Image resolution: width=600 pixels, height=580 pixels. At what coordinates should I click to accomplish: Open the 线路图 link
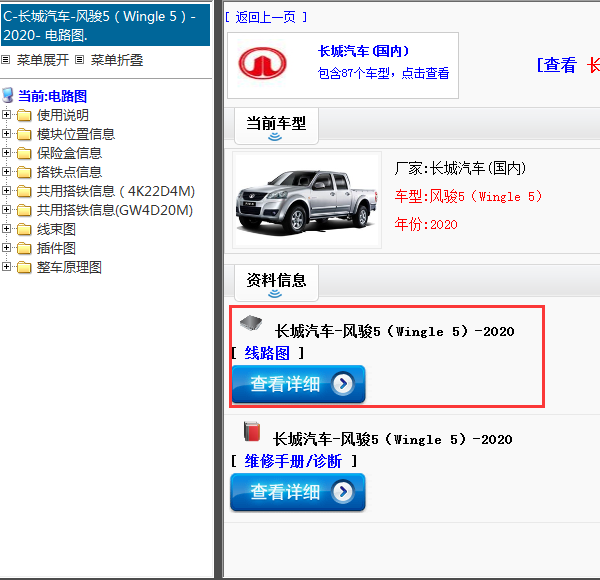(x=267, y=353)
